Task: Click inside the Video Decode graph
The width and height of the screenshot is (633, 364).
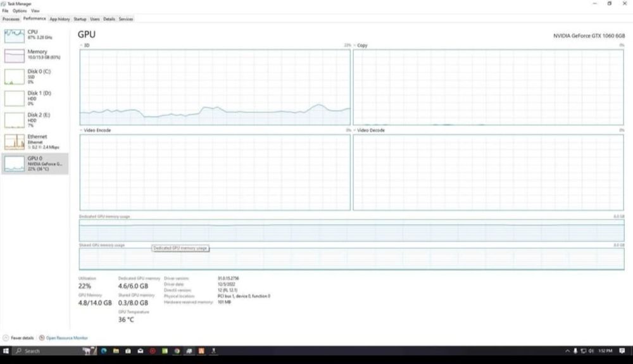Action: click(489, 172)
